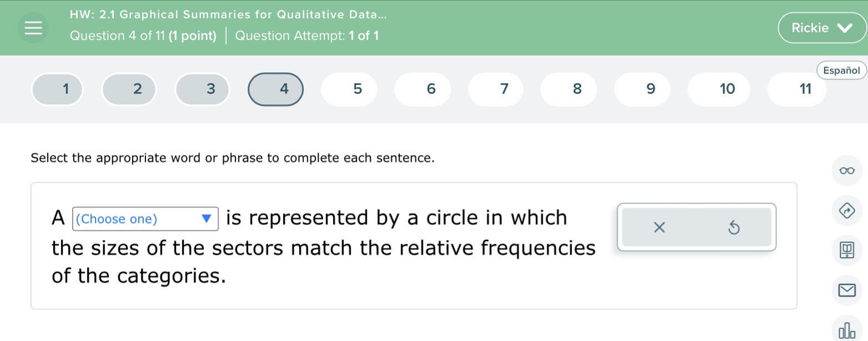Clear your answer with the X icon
Image resolution: width=868 pixels, height=341 pixels.
coord(659,228)
